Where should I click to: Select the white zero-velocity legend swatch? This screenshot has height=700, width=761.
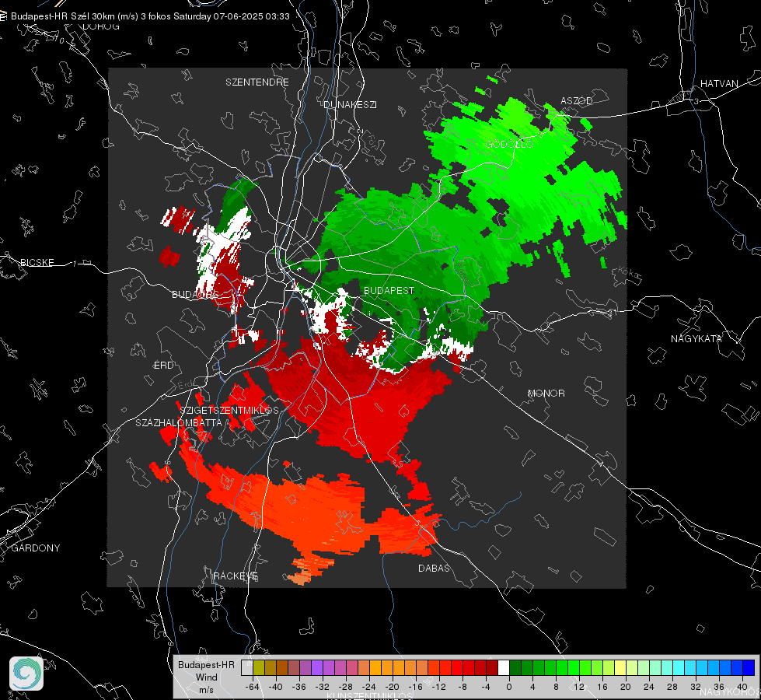tap(503, 667)
